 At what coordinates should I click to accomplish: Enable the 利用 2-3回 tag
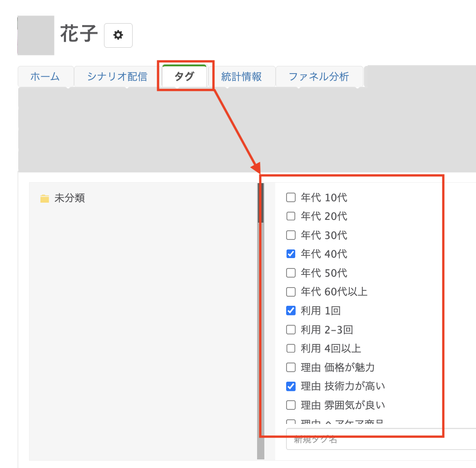(x=291, y=329)
